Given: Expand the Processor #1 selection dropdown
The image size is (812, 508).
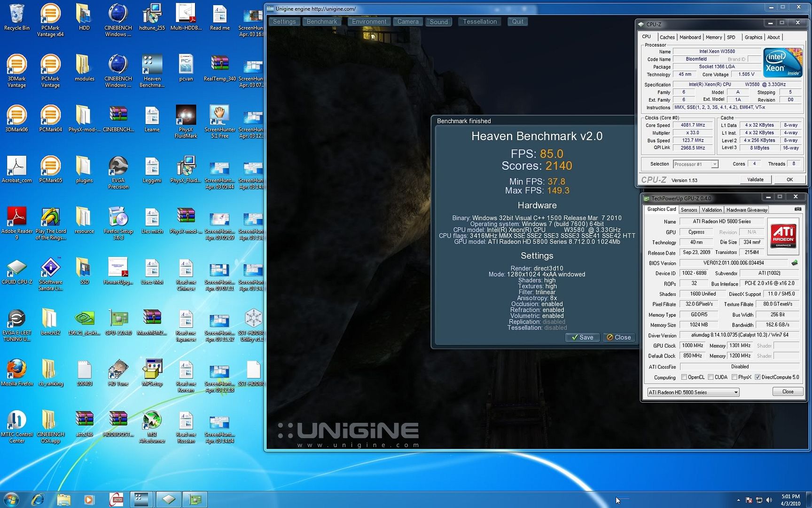Looking at the screenshot, I should point(714,164).
